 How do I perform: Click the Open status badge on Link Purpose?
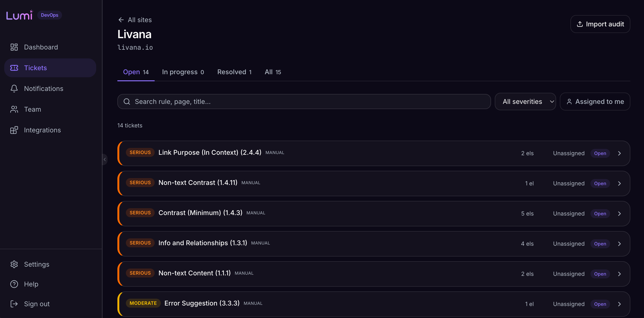click(x=600, y=153)
